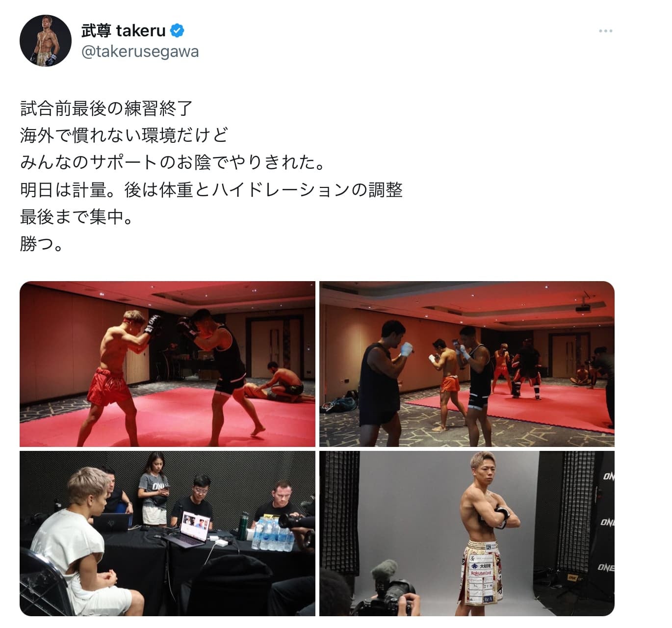Click the line みんなのサポートのお陰でやりきれた。

[x=173, y=162]
